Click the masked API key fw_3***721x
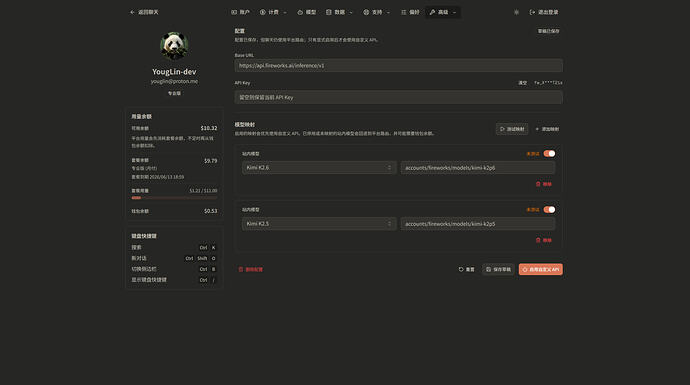The width and height of the screenshot is (690, 385). pyautogui.click(x=548, y=83)
